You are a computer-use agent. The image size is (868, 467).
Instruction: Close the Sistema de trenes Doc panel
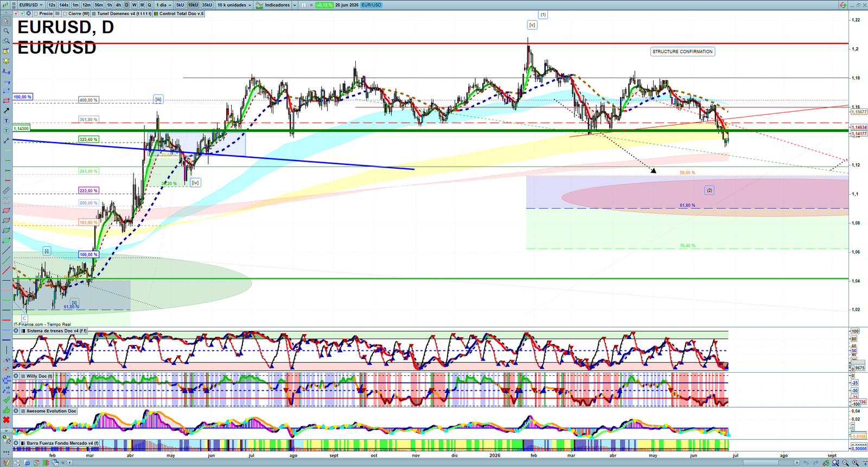[16, 331]
